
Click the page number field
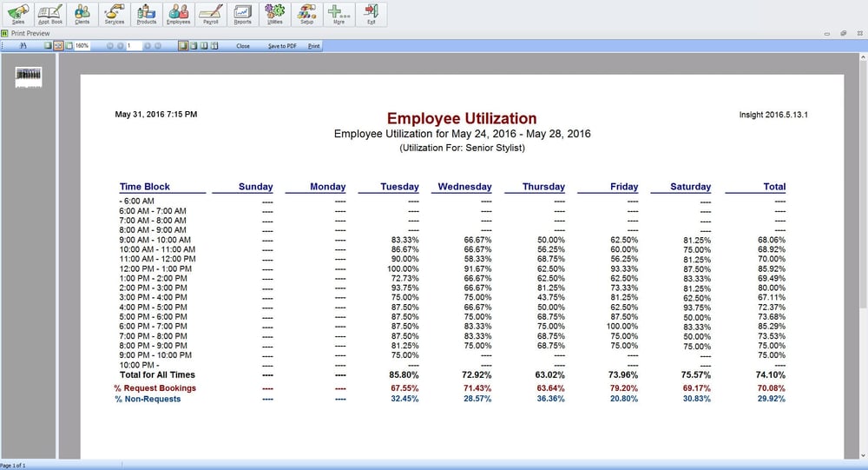pos(133,46)
